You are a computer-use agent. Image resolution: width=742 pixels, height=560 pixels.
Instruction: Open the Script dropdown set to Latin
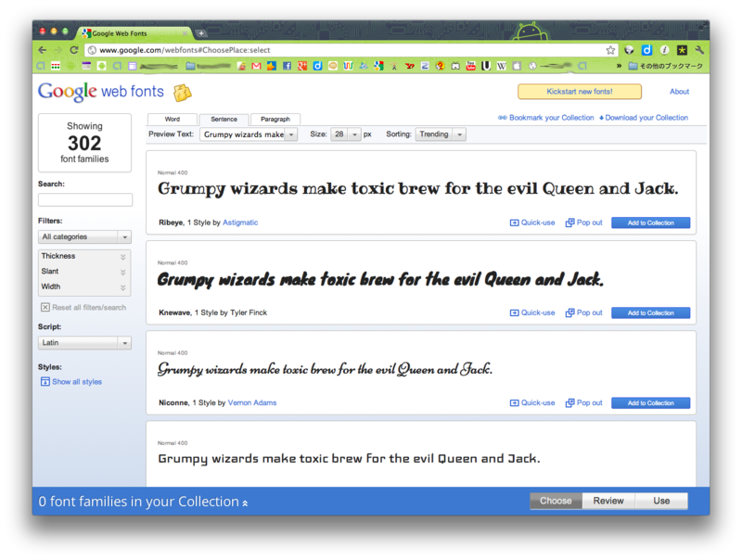(x=84, y=342)
